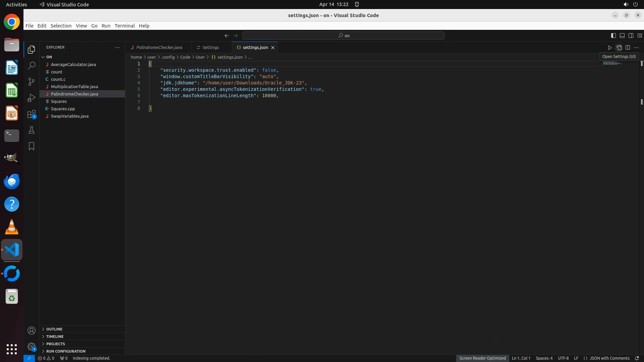The width and height of the screenshot is (644, 362).
Task: Toggle the secondary side bar visibility
Action: tap(631, 36)
